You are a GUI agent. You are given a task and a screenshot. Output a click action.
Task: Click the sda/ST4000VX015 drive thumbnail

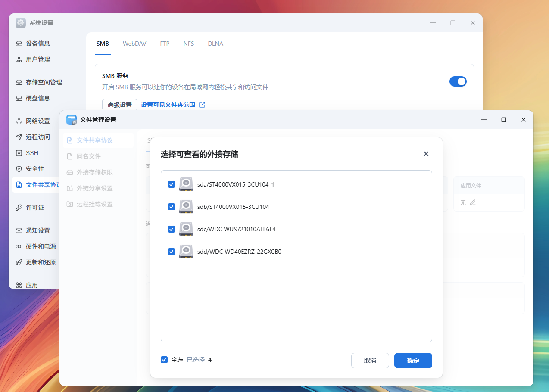(186, 184)
